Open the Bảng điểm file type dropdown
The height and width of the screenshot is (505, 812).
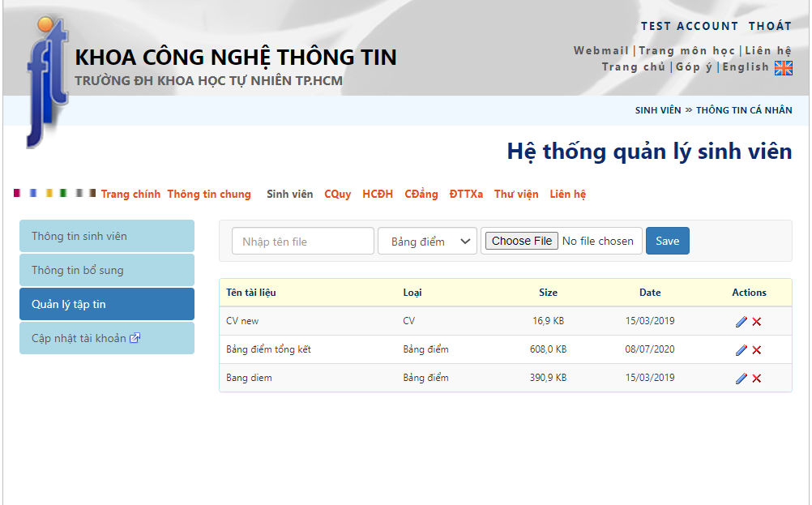pyautogui.click(x=427, y=242)
